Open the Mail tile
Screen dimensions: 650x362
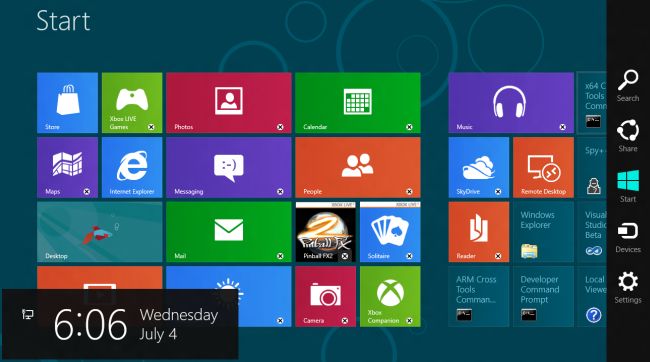coord(229,232)
